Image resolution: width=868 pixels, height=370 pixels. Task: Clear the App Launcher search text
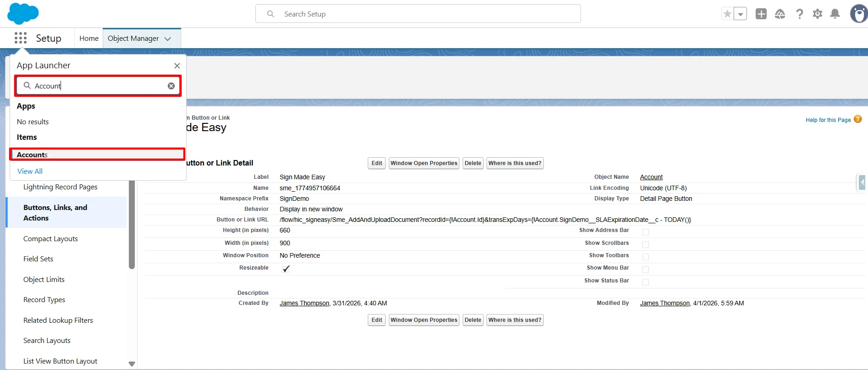point(171,86)
